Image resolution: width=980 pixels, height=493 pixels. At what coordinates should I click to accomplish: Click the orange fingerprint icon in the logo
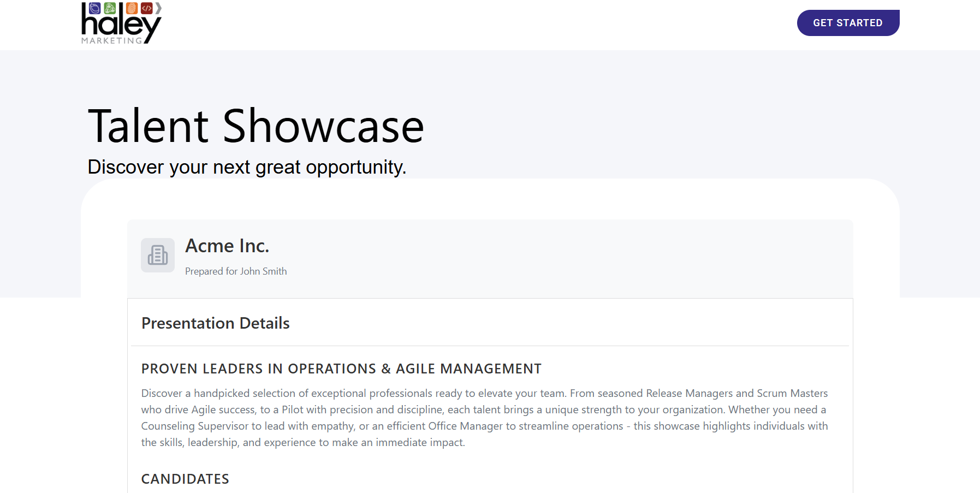tap(132, 8)
